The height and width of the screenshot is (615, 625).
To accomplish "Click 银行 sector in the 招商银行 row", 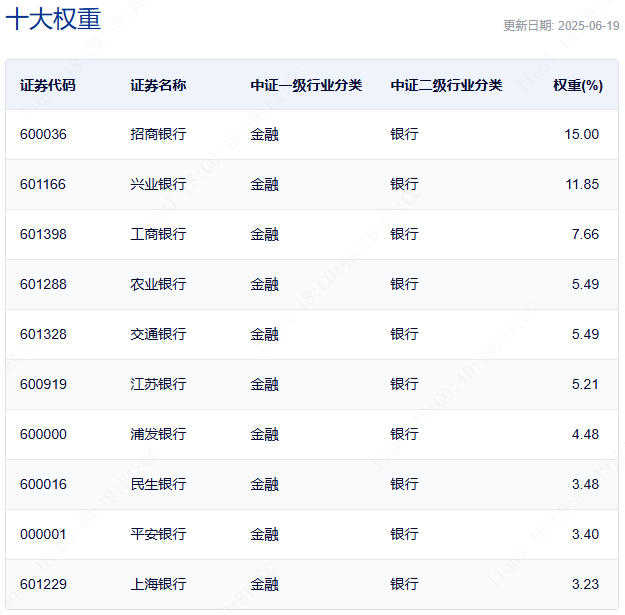I will click(404, 134).
